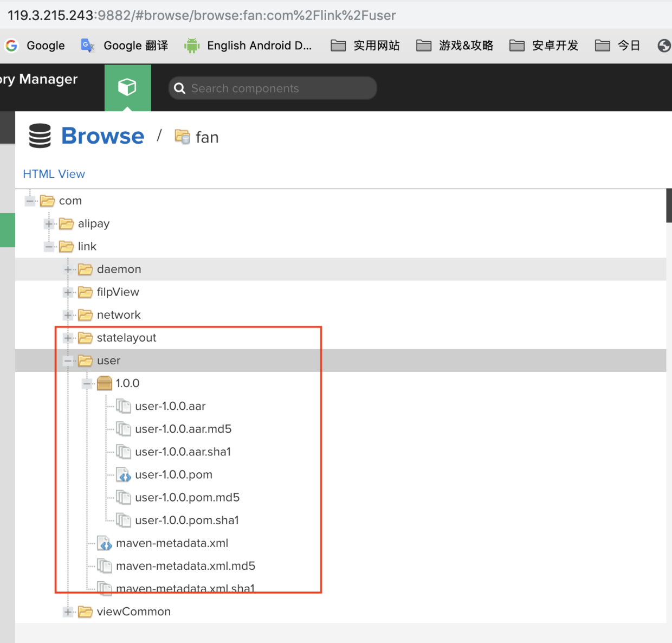Viewport: 672px width, 643px height.
Task: Click the browser address bar URL
Action: click(x=202, y=15)
